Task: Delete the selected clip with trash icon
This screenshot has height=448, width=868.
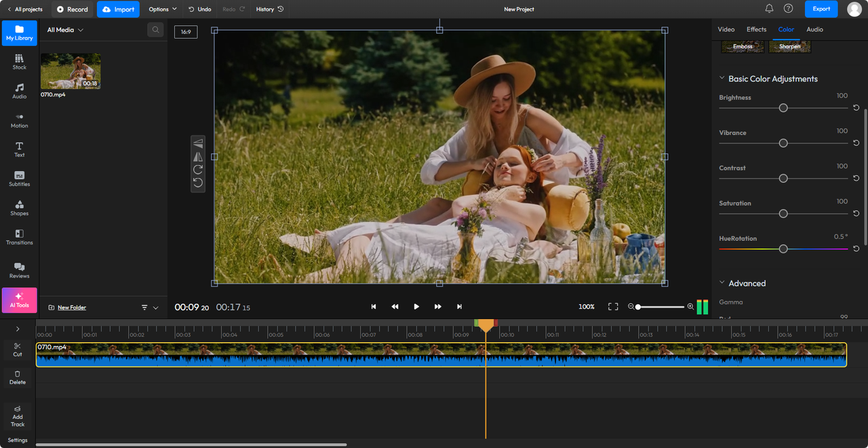Action: point(18,377)
